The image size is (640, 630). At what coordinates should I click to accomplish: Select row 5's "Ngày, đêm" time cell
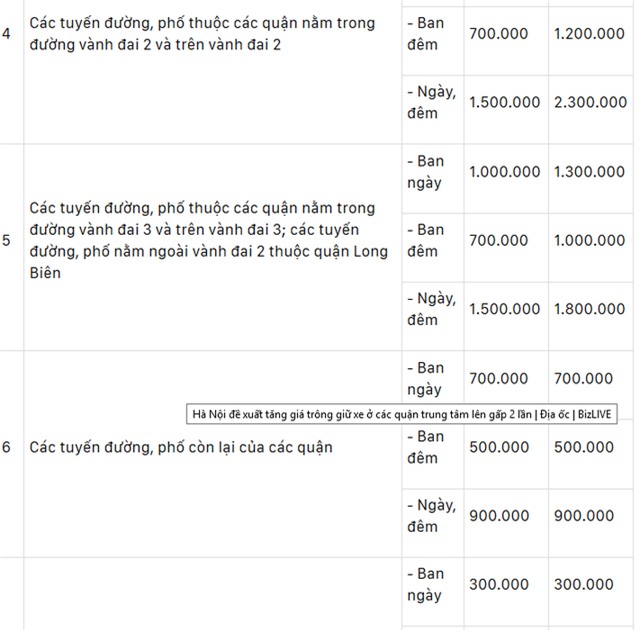click(430, 309)
